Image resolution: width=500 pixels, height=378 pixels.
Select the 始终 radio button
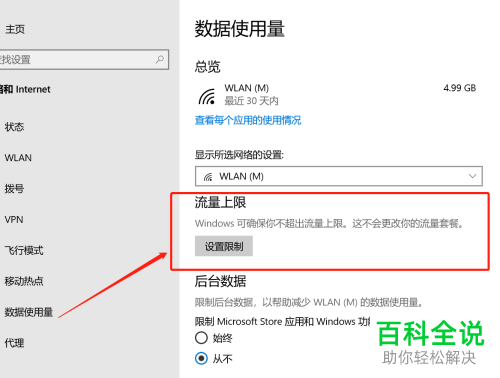[201, 338]
